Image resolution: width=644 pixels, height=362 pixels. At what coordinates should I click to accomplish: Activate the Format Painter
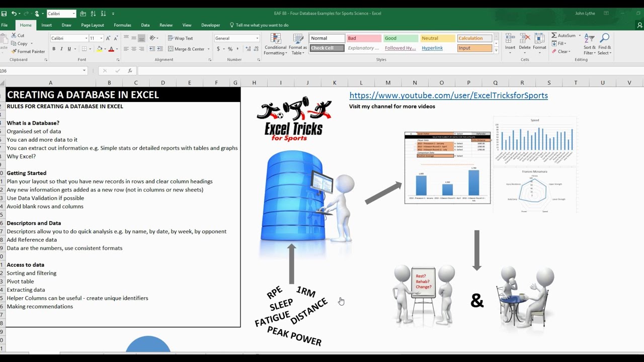[28, 51]
